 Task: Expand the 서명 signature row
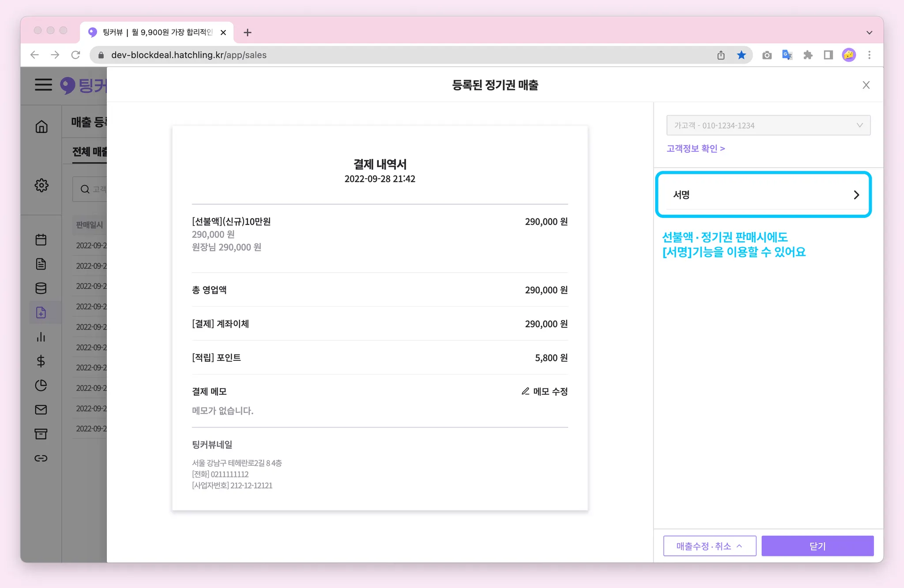pyautogui.click(x=764, y=195)
